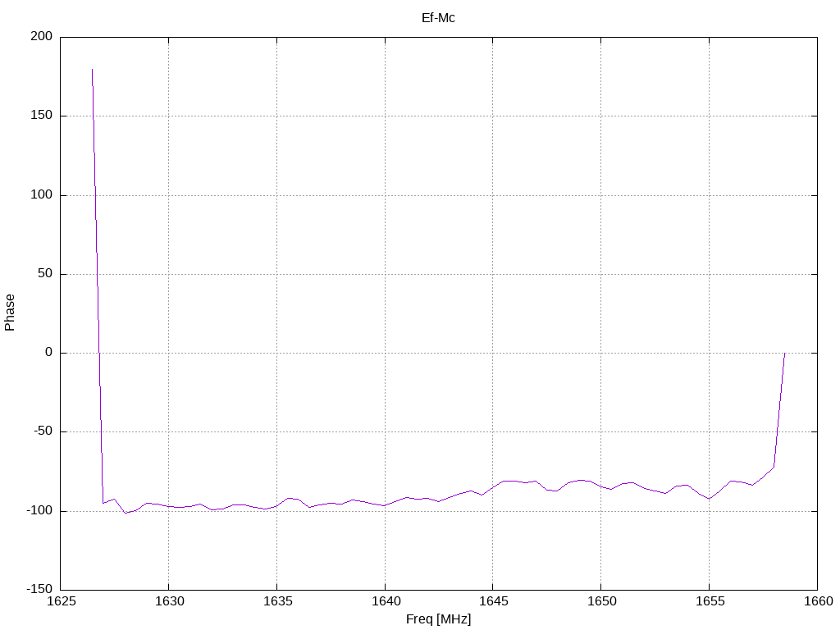
Task: Click the y-axis tick label -100
Action: coord(39,510)
